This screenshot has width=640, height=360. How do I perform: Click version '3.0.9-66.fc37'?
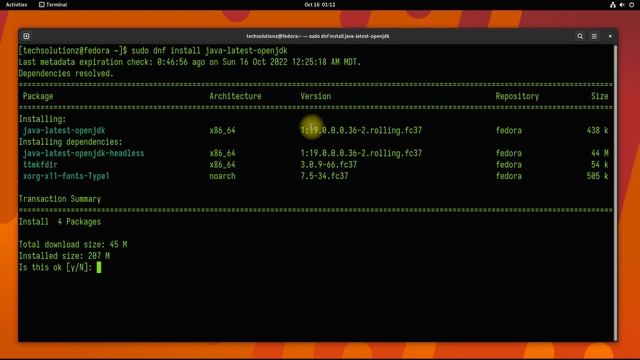[329, 165]
